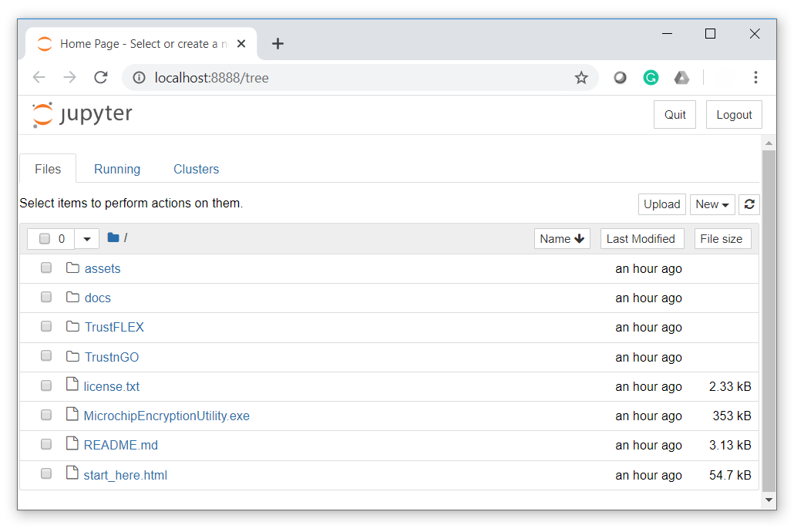Expand the New dropdown menu
The width and height of the screenshot is (794, 532).
(x=712, y=204)
